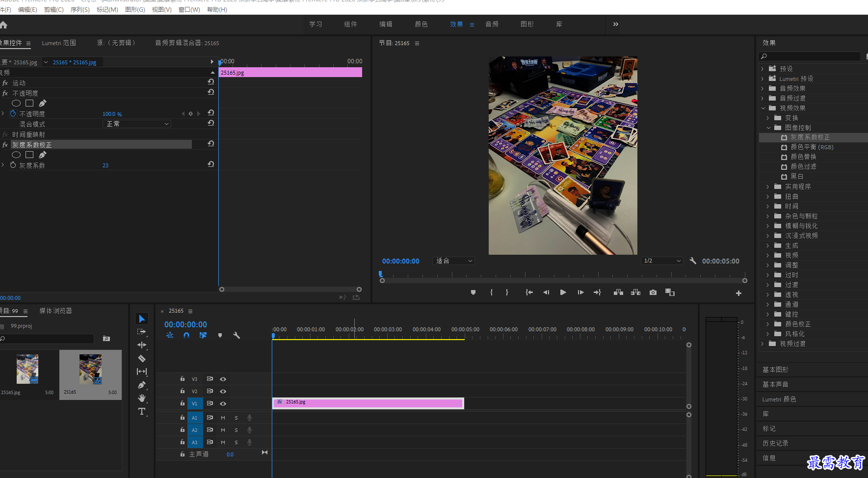Select the Type tool

tap(142, 411)
